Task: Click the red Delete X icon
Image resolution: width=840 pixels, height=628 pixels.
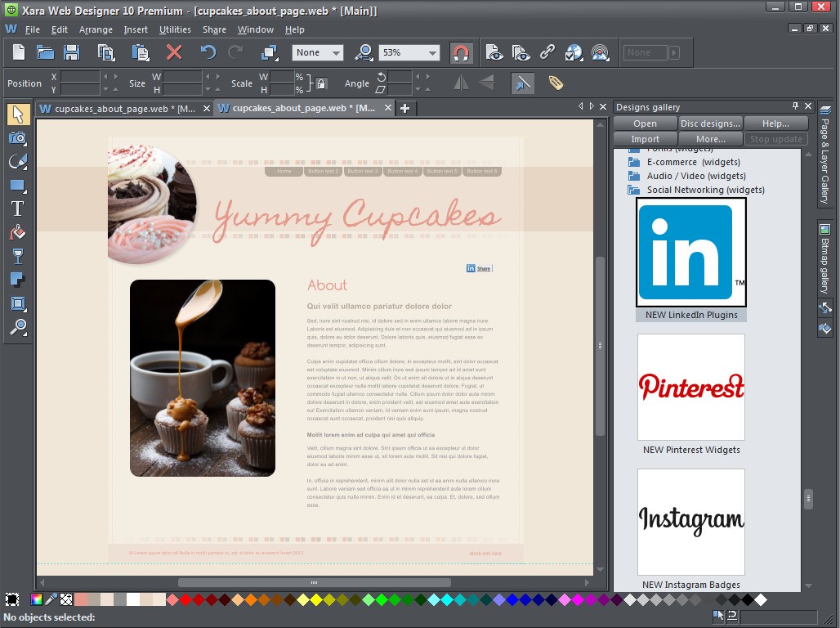Action: point(174,52)
